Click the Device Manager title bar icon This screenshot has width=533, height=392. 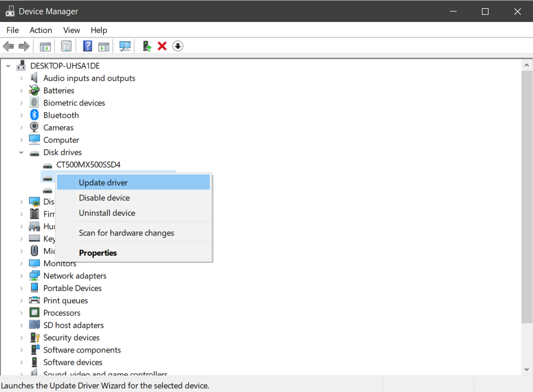10,11
